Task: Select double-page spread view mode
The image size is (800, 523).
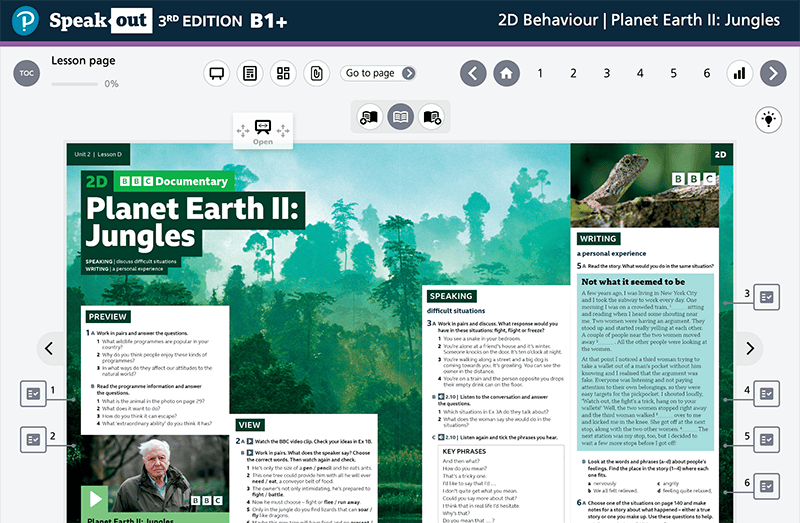Action: [x=401, y=117]
